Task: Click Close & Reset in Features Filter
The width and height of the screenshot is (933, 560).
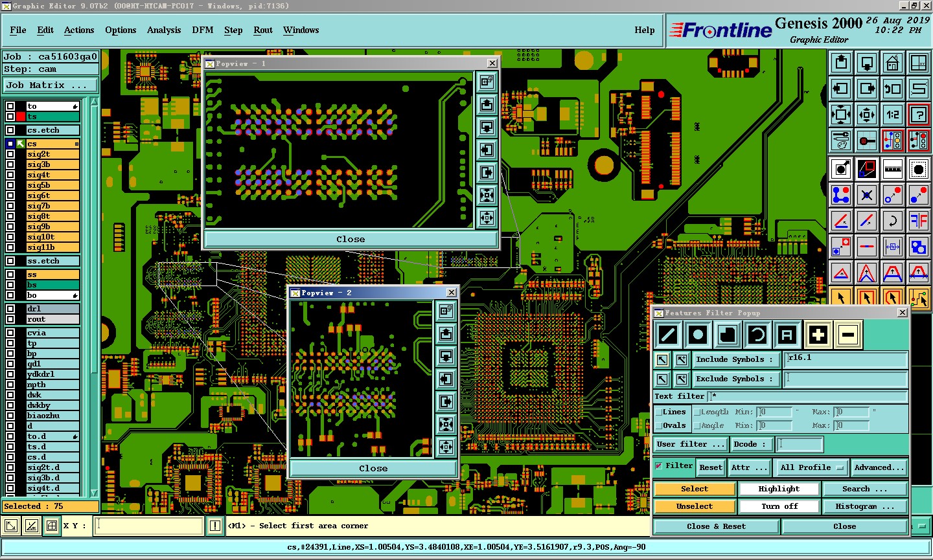Action: tap(716, 526)
